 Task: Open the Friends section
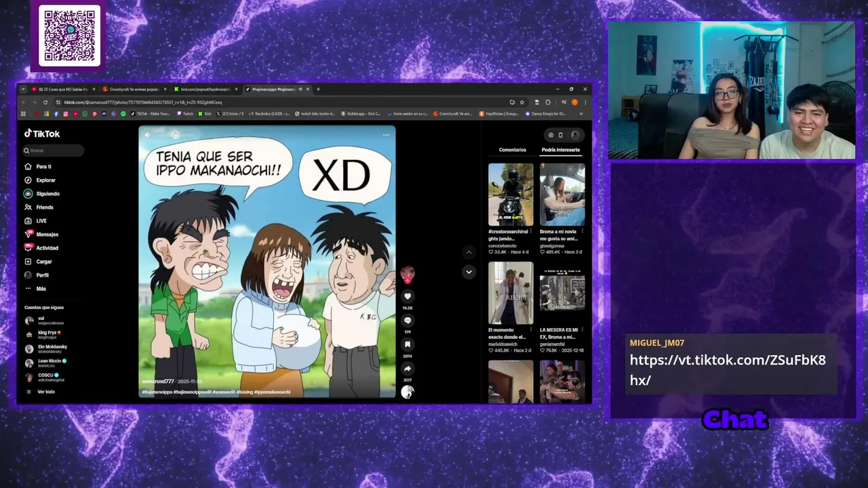39,207
